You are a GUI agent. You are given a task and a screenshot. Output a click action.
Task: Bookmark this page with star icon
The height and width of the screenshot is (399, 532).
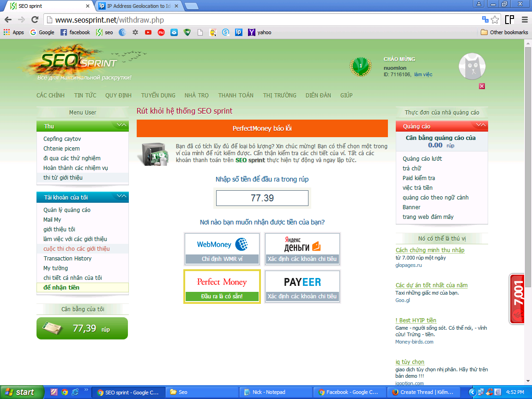(495, 20)
